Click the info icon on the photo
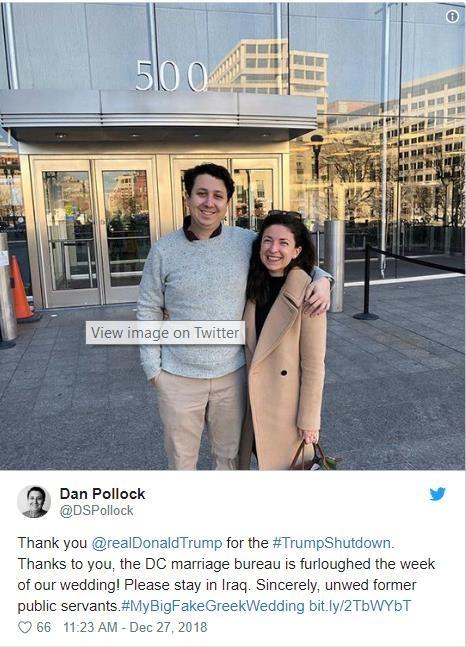This screenshot has width=466, height=647. tap(452, 16)
